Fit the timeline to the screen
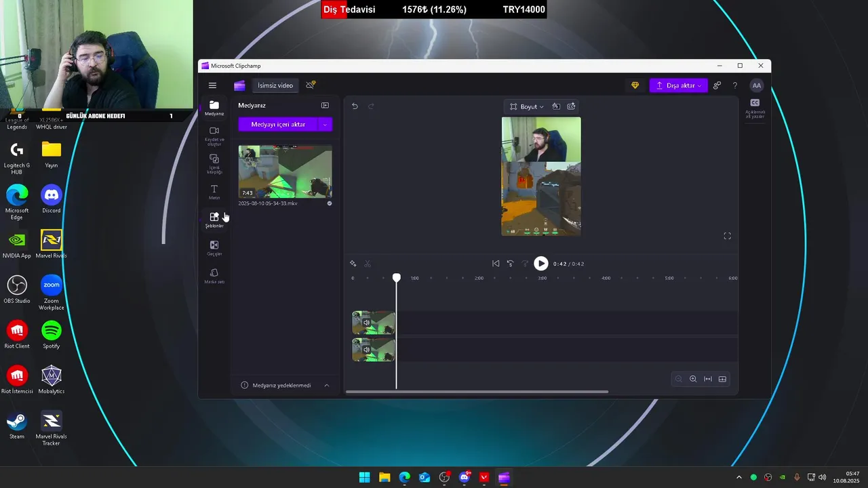 (708, 379)
